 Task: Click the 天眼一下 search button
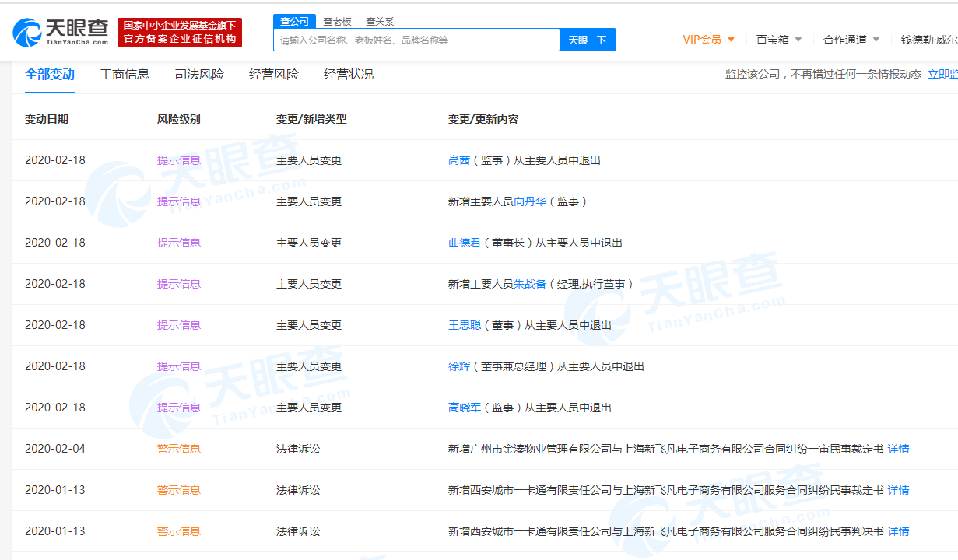click(588, 40)
